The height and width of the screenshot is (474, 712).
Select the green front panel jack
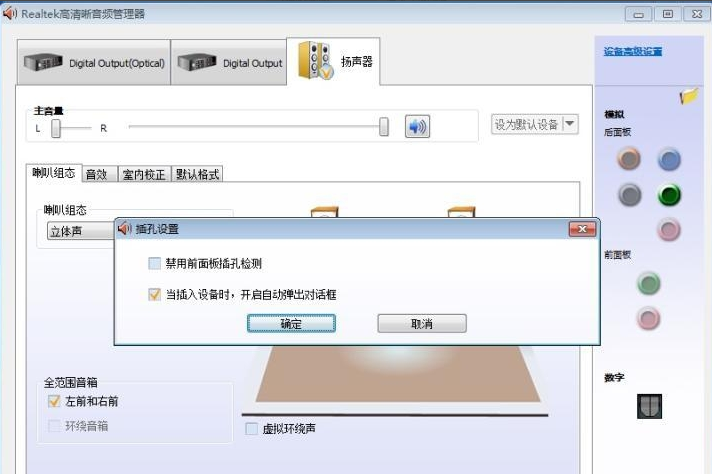(x=648, y=283)
